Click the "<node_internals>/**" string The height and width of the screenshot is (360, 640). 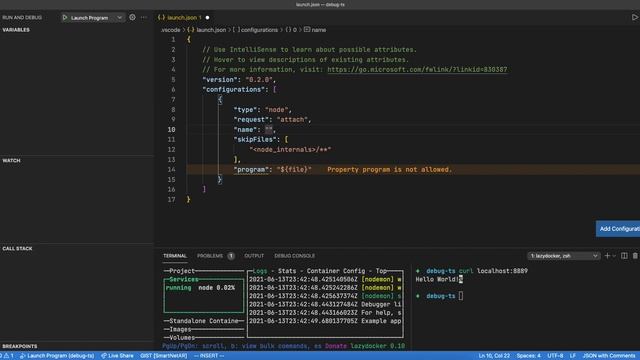pyautogui.click(x=290, y=149)
